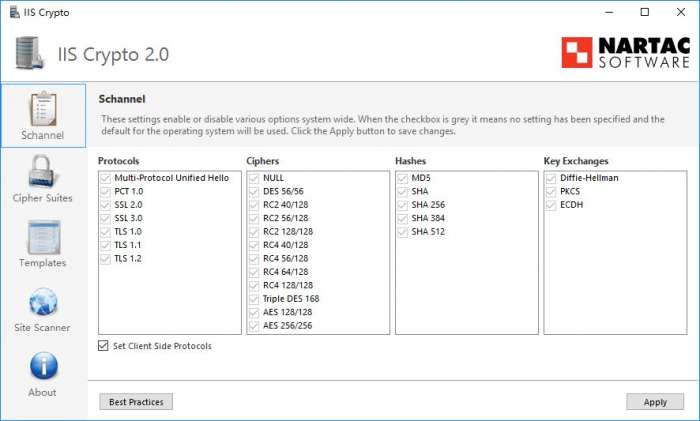Toggle the SSL 2.0 checkbox
The width and height of the screenshot is (700, 421).
pyautogui.click(x=105, y=205)
